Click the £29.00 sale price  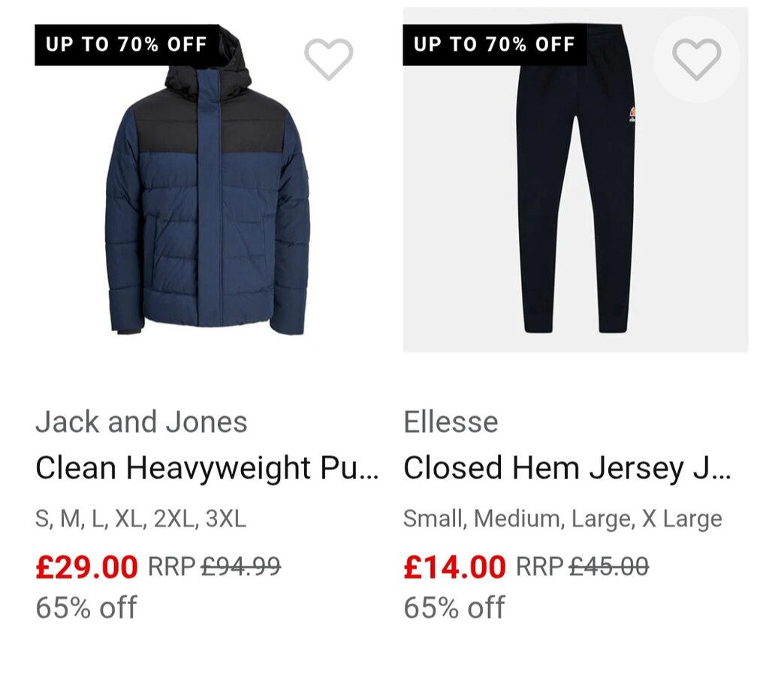coord(86,566)
